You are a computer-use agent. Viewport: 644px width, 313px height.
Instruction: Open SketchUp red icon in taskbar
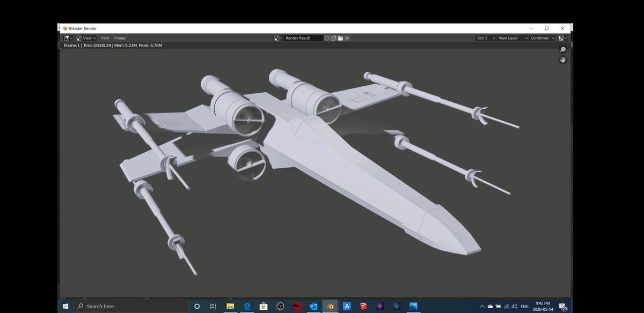(x=363, y=306)
